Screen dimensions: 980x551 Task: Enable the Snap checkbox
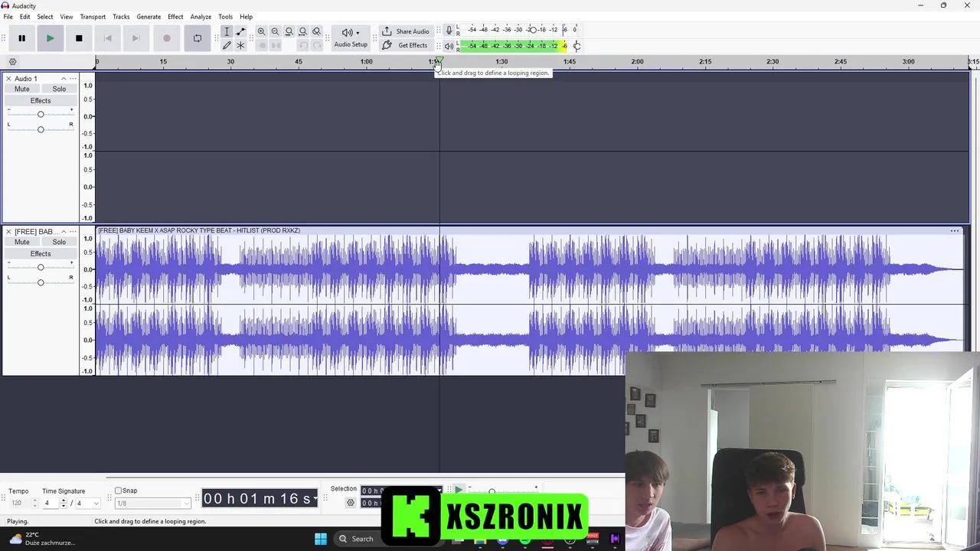tap(118, 491)
